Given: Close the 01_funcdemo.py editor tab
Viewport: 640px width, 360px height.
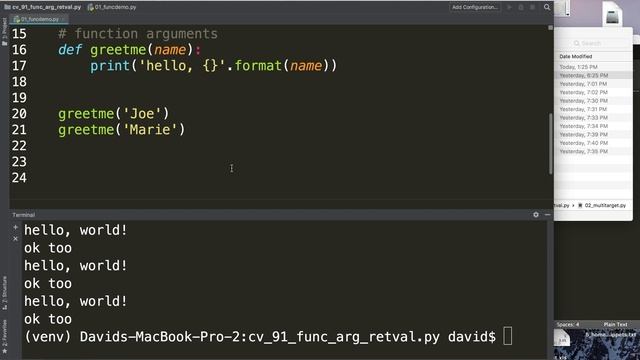Looking at the screenshot, I should point(63,19).
